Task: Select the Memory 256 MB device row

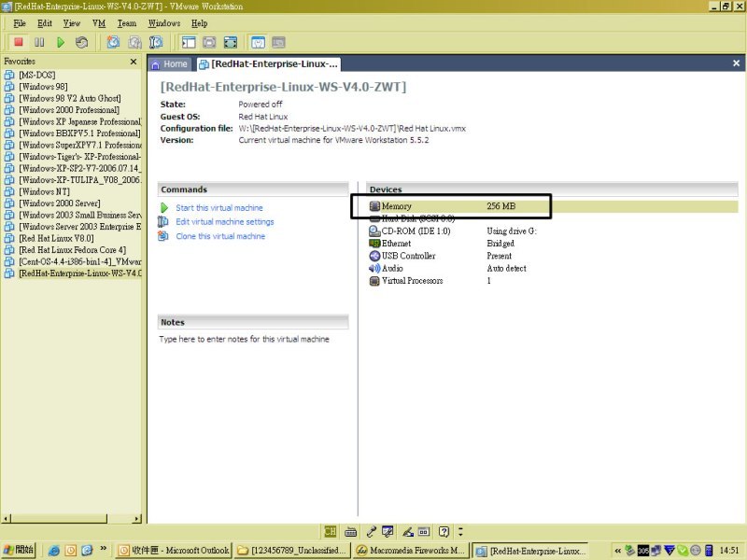Action: click(553, 206)
